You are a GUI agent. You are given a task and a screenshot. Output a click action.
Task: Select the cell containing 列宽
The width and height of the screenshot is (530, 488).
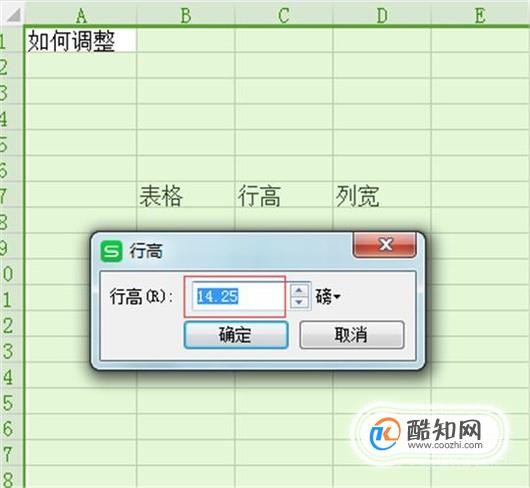[382, 194]
